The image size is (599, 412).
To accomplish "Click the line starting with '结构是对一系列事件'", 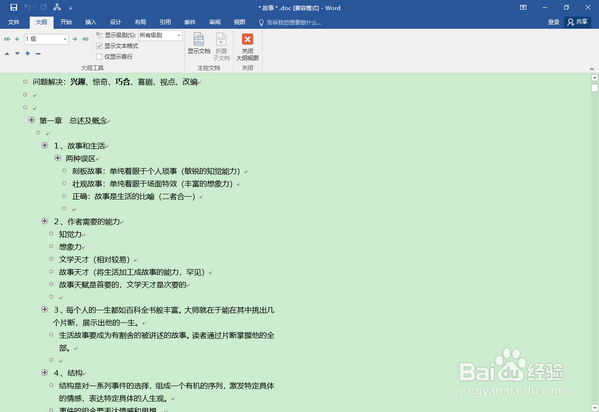I will 166,392.
